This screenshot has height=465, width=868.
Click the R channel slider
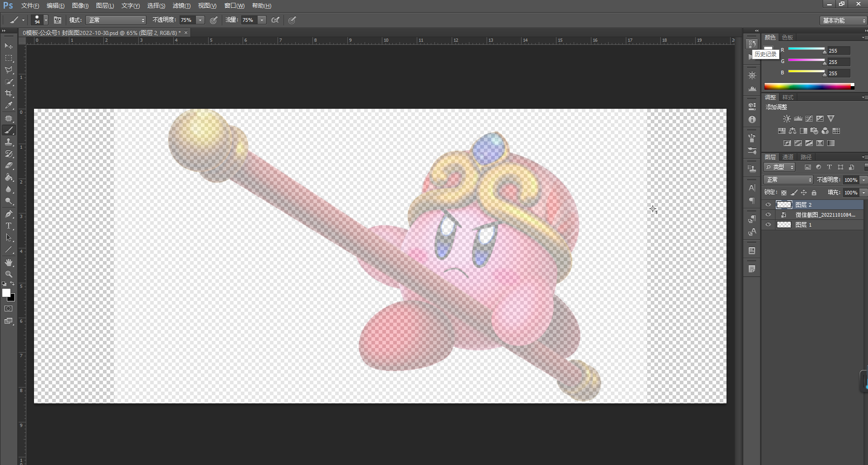[806, 49]
